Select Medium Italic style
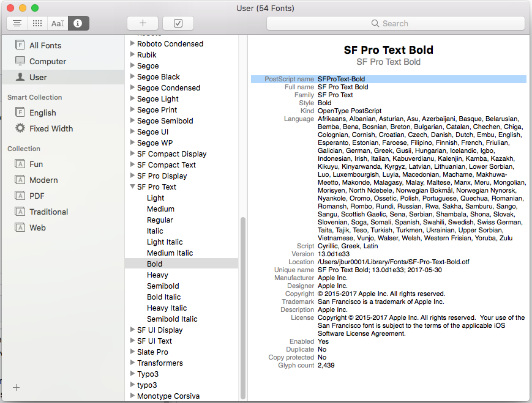532x403 pixels. 170,253
